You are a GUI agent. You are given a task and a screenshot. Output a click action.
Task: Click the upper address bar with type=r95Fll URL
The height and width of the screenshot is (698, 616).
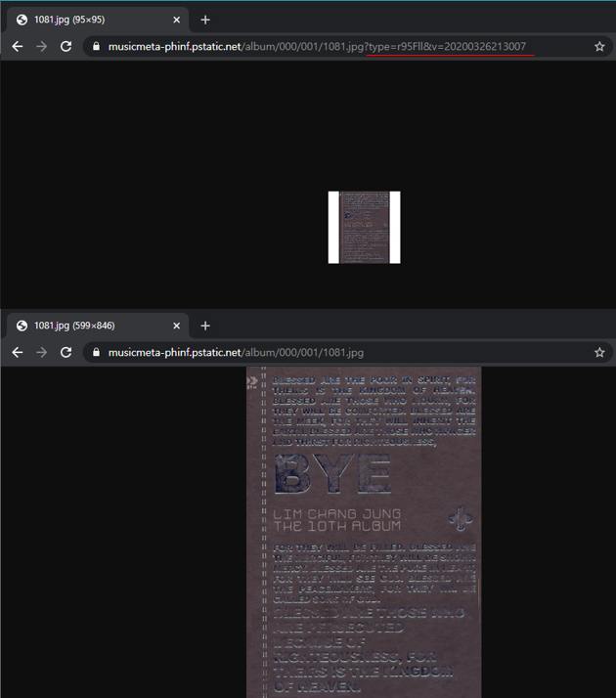tap(347, 46)
